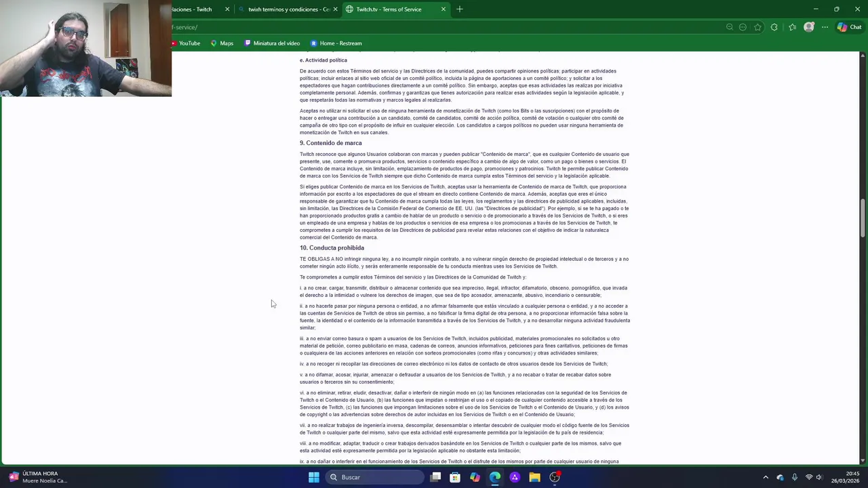868x488 pixels.
Task: Click paragraph 'Si eliges publicar Contenido de marca'
Action: click(465, 212)
